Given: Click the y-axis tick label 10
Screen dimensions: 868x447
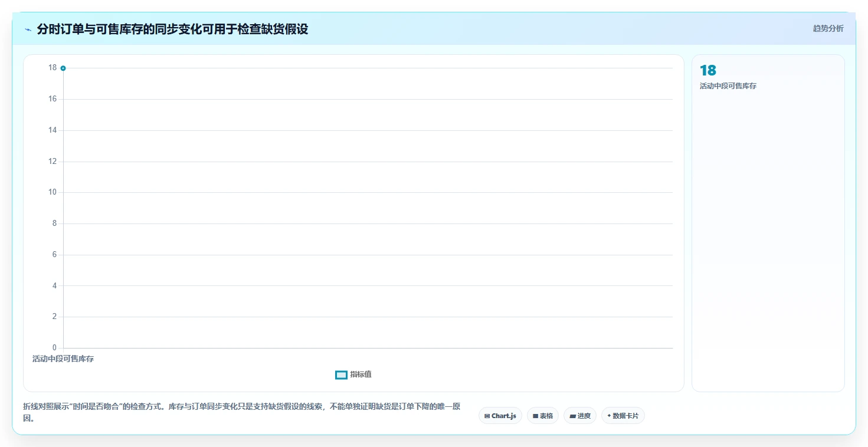Looking at the screenshot, I should pyautogui.click(x=53, y=192).
